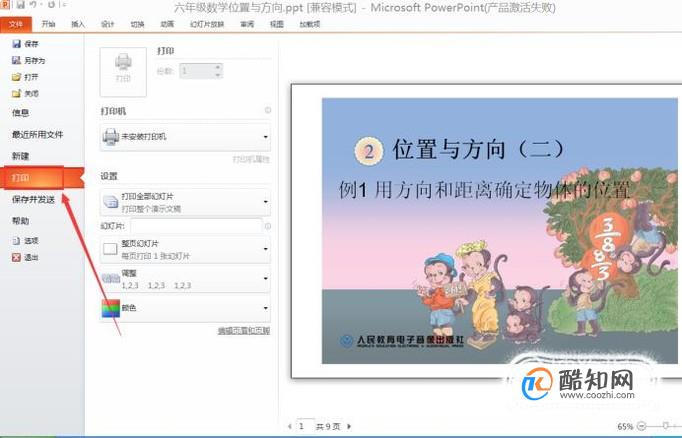Click the Open (打开) folder item

[25, 77]
